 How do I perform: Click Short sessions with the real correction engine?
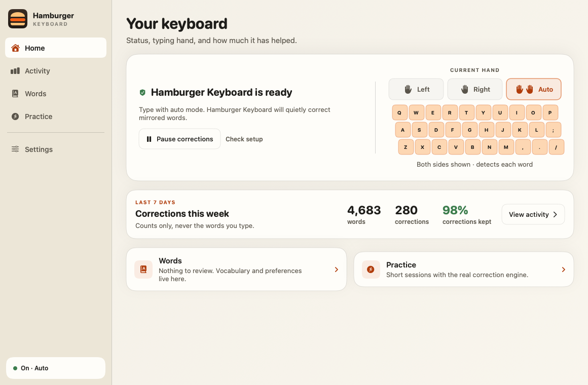[457, 275]
